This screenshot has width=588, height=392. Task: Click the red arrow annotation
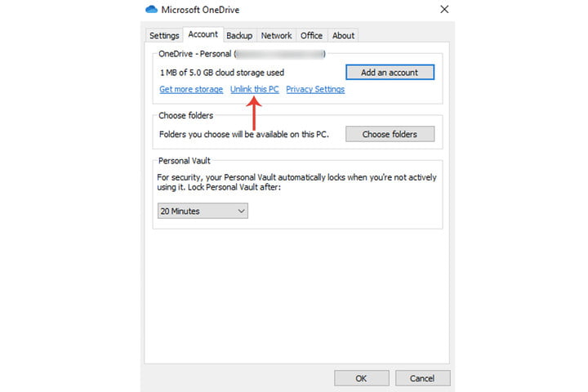254,114
